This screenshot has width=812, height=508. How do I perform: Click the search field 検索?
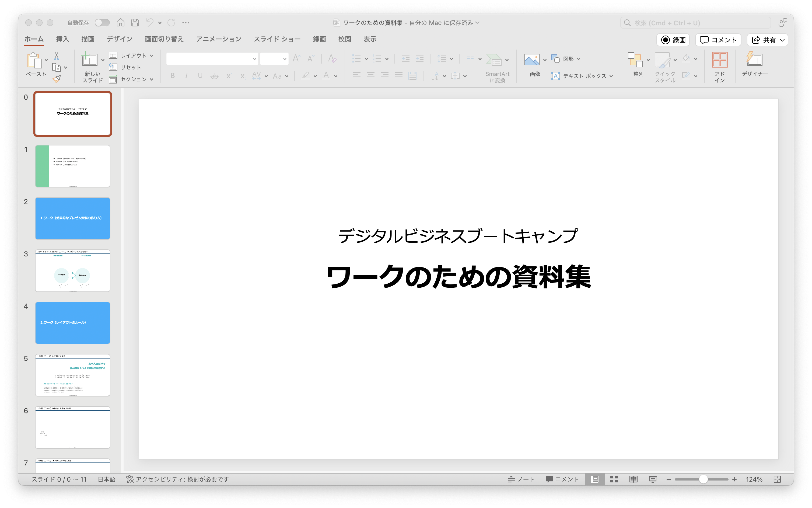(695, 23)
